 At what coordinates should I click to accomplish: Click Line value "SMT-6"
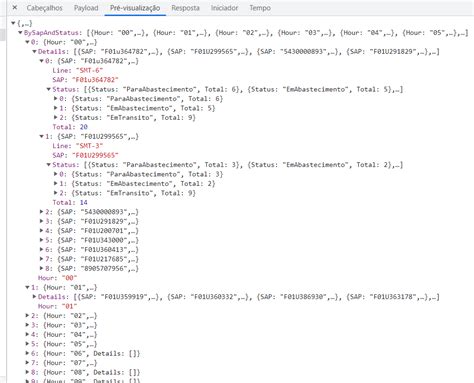click(89, 70)
